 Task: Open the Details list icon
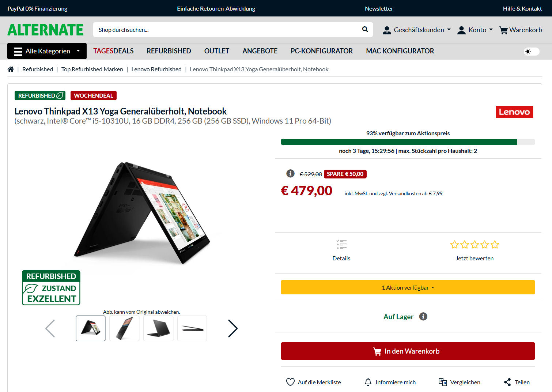(341, 244)
